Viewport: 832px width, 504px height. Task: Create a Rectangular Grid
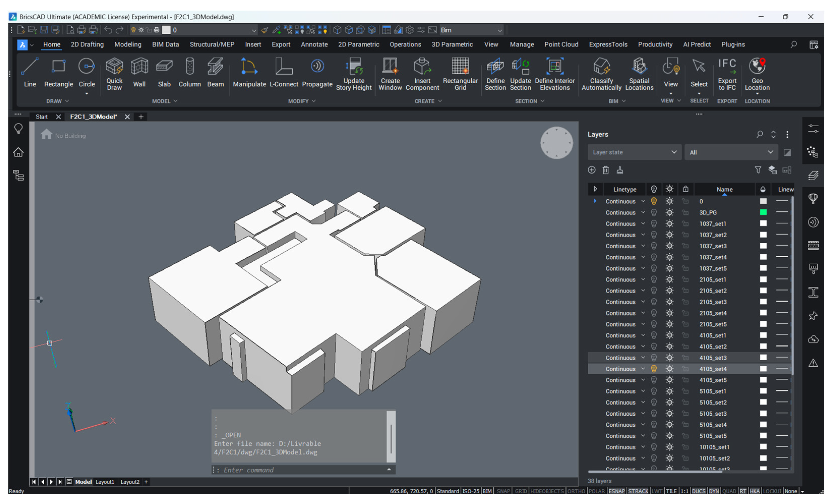coord(460,74)
